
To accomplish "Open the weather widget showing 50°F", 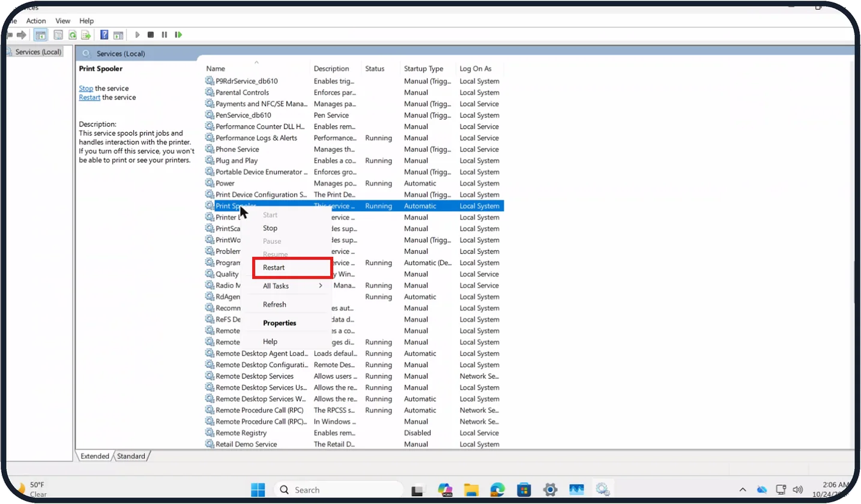I will point(30,490).
